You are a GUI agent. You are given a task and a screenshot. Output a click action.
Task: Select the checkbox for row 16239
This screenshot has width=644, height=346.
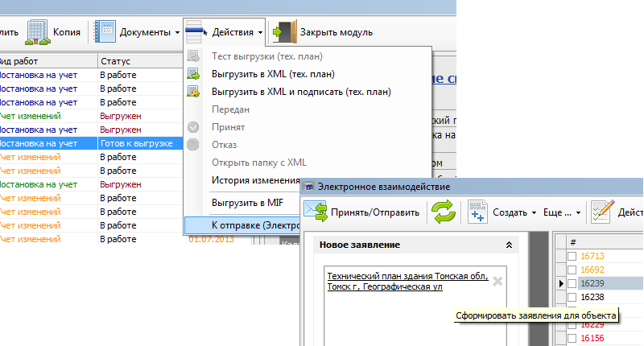click(572, 283)
